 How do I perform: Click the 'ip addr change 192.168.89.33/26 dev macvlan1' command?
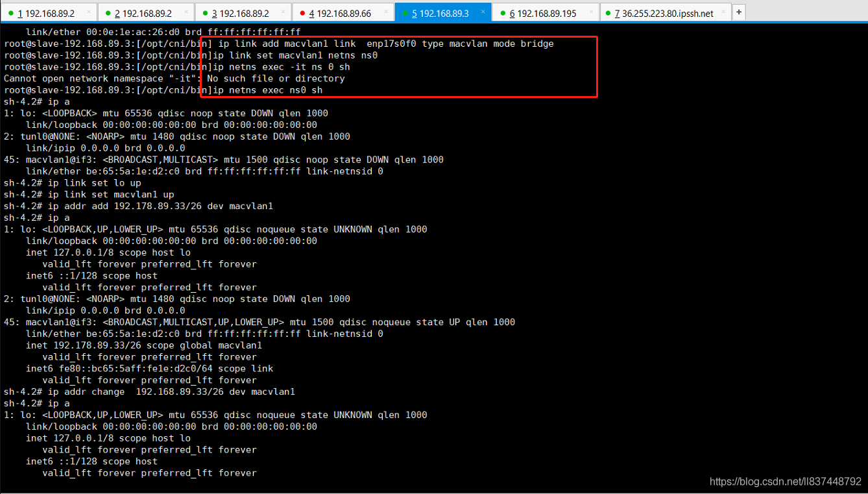click(171, 392)
